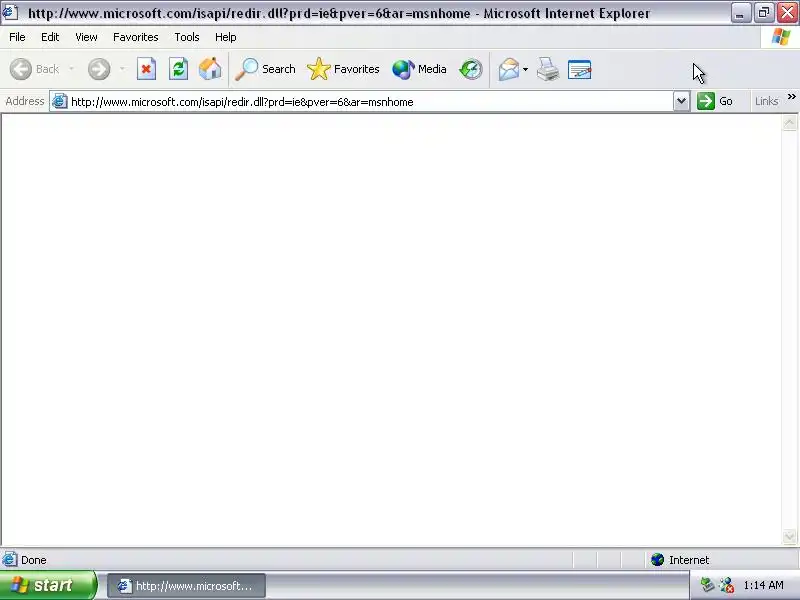
Task: Click the Done status text
Action: pyautogui.click(x=34, y=560)
